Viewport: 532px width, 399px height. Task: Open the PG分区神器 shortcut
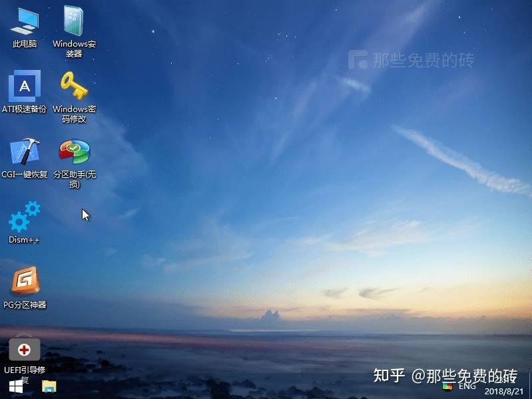point(25,288)
